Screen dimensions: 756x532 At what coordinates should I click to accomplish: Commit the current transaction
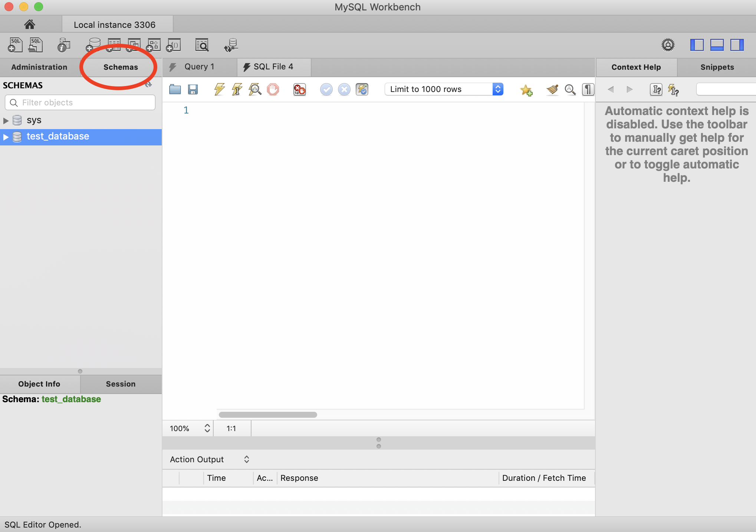pos(326,89)
